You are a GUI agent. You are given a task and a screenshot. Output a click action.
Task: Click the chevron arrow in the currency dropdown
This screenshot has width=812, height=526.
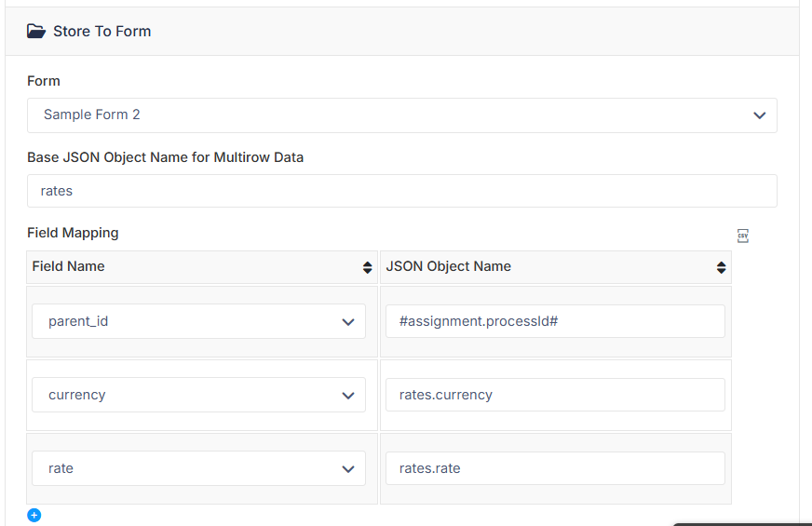[x=348, y=396]
